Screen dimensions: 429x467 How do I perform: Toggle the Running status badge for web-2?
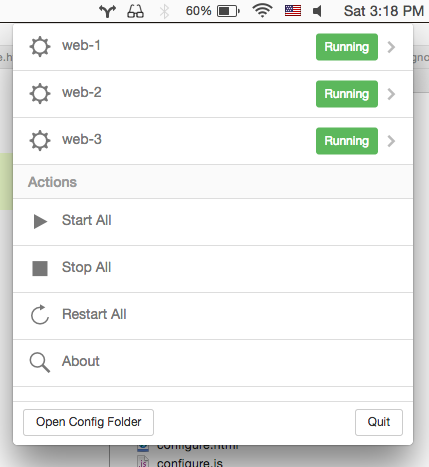[x=347, y=94]
